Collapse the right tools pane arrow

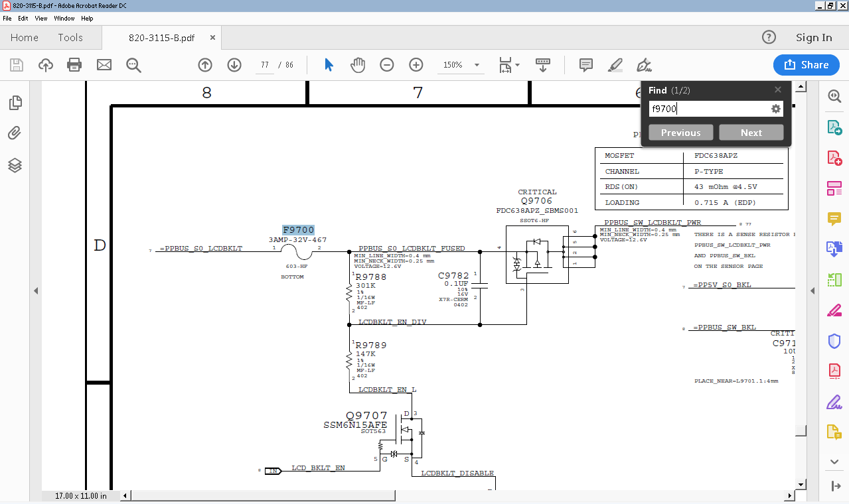point(812,290)
